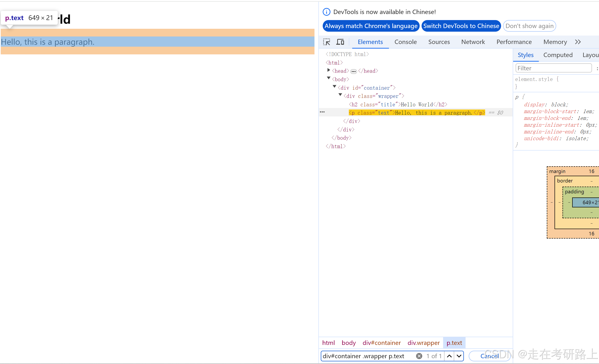Screen dimensions: 599x364
Task: Switch to the Console tab
Action: pos(405,42)
